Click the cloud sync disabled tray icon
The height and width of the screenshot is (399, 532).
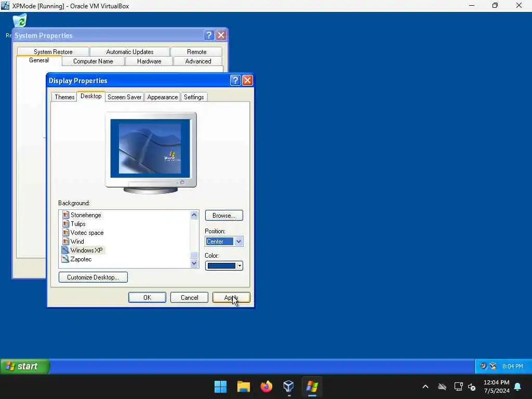442,387
